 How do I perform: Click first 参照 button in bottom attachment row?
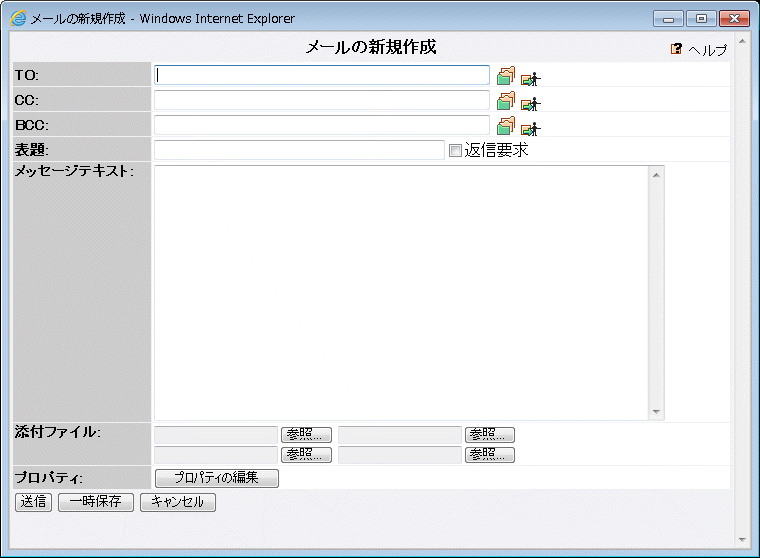(306, 455)
